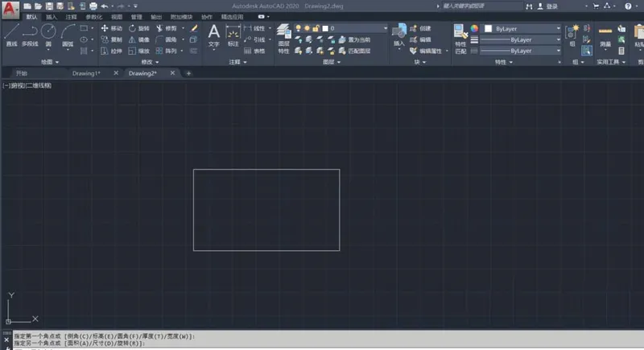The height and width of the screenshot is (350, 644).
Task: Select the Dimension (标注) tool
Action: pyautogui.click(x=233, y=35)
